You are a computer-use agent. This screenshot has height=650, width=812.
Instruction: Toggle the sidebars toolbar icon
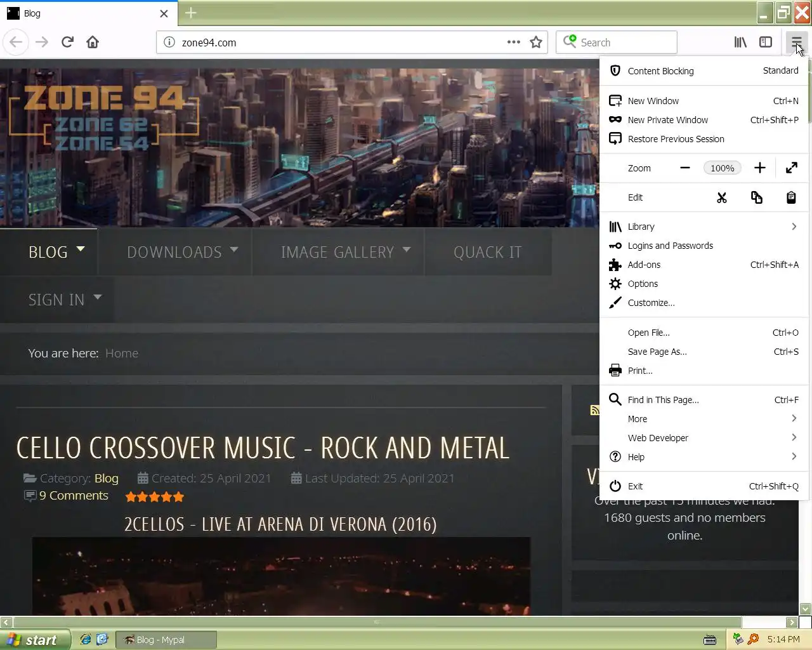(x=766, y=43)
